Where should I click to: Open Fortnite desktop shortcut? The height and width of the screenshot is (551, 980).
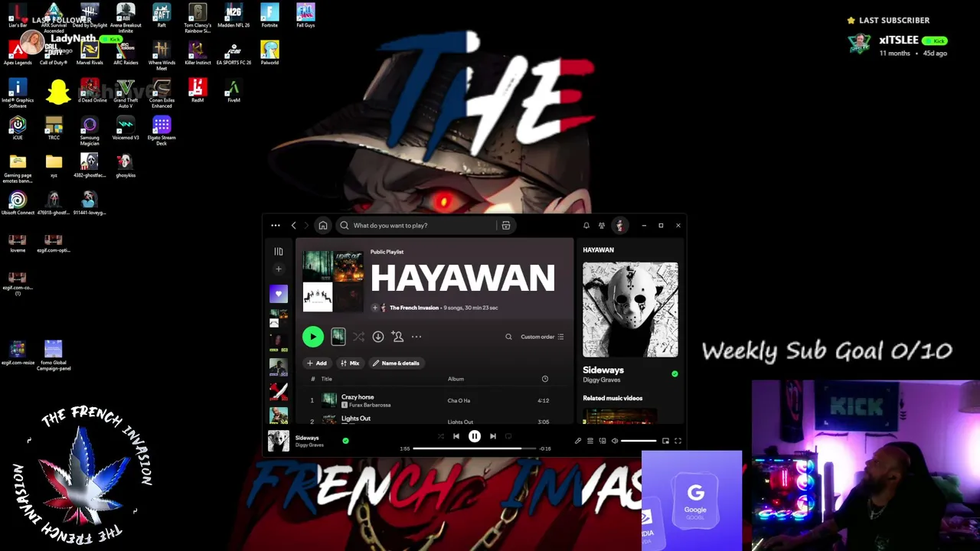point(269,15)
